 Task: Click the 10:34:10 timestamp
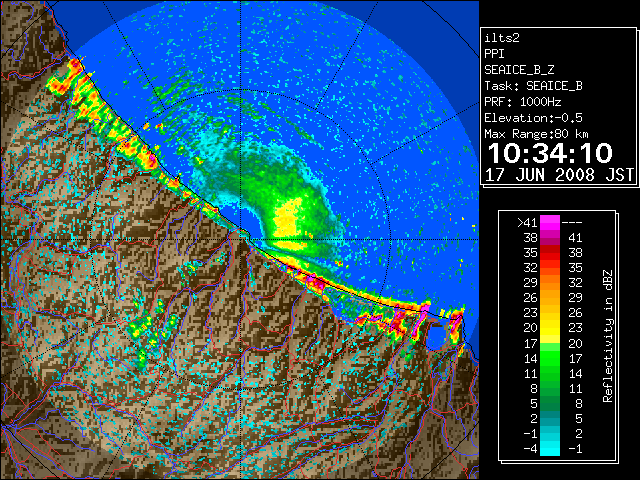click(x=550, y=153)
